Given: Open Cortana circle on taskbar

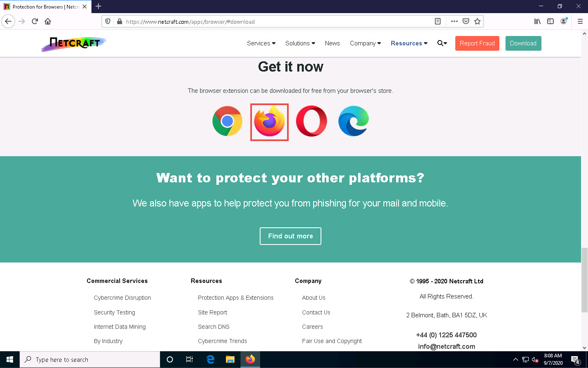Looking at the screenshot, I should coord(170,359).
